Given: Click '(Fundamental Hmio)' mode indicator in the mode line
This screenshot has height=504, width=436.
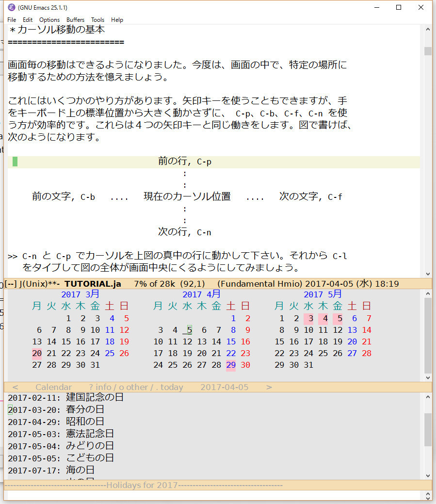Looking at the screenshot, I should coord(260,284).
